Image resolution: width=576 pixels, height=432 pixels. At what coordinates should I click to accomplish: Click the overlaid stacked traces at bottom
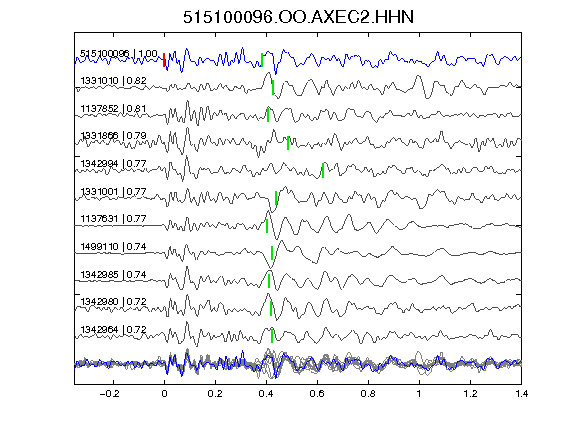click(x=298, y=363)
